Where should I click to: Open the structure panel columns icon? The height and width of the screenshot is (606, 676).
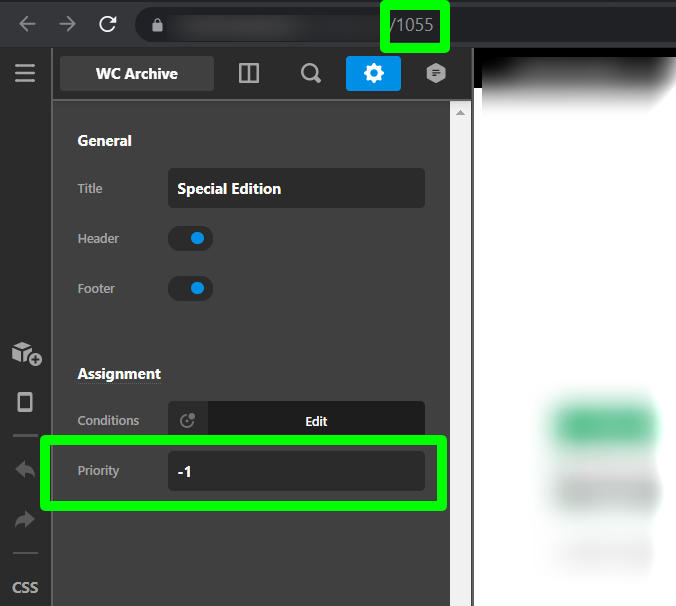pyautogui.click(x=249, y=73)
